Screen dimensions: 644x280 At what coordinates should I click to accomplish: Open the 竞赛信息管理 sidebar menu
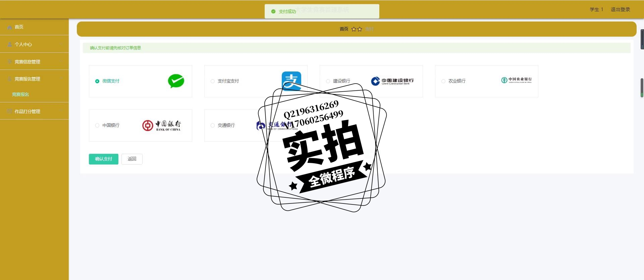[34, 61]
